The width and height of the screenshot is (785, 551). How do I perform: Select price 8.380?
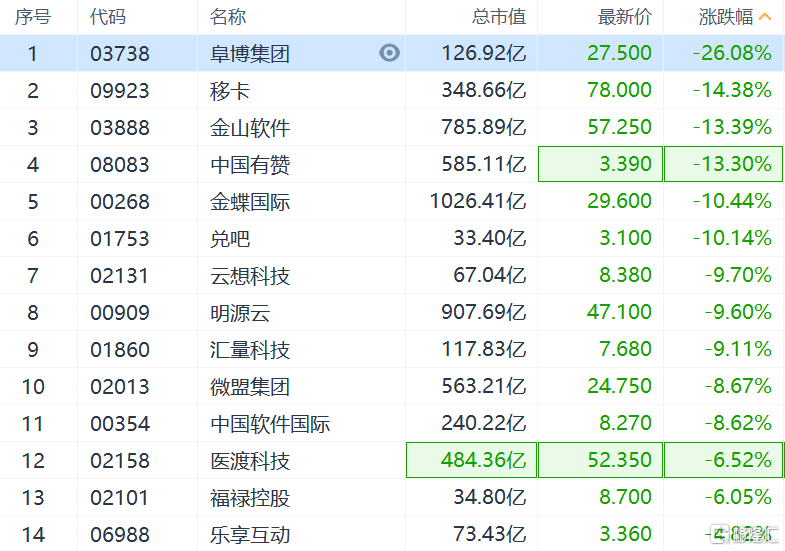(625, 275)
